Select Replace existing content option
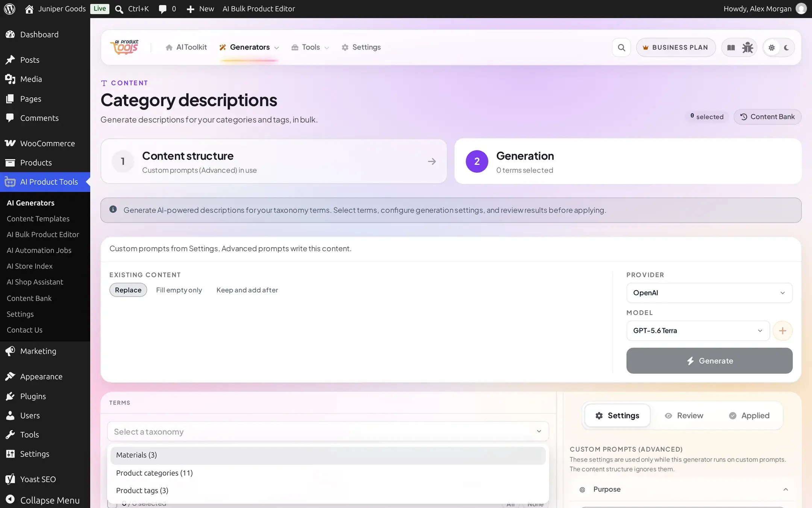Screen dimensions: 812x508 [x=128, y=290]
